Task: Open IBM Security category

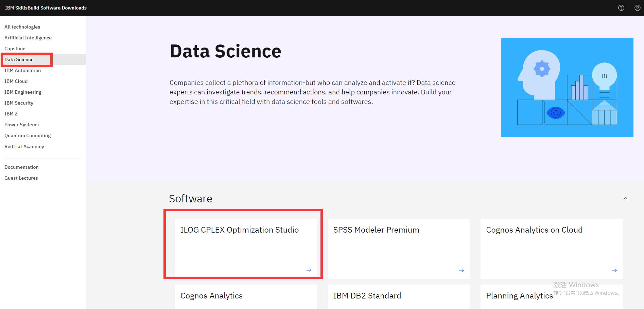Action: 19,103
